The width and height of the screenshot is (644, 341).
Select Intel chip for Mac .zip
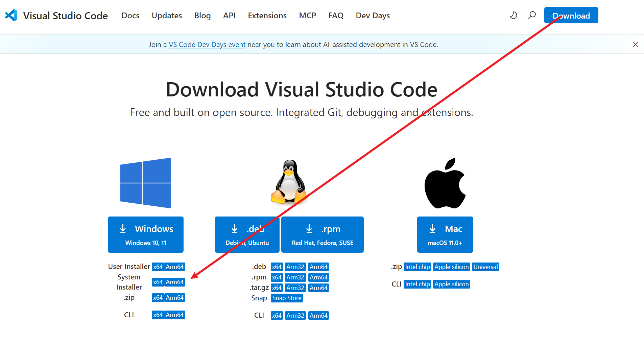pos(418,267)
